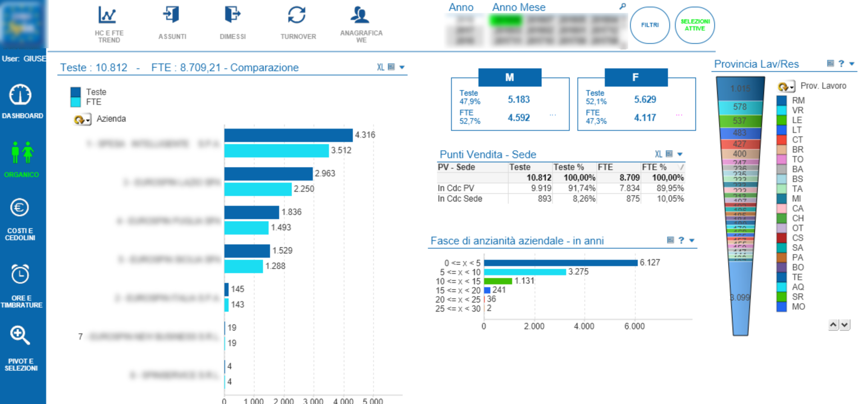Viewport: 868px width, 404px height.
Task: Open Anagrafica WE people icon
Action: pos(359,15)
